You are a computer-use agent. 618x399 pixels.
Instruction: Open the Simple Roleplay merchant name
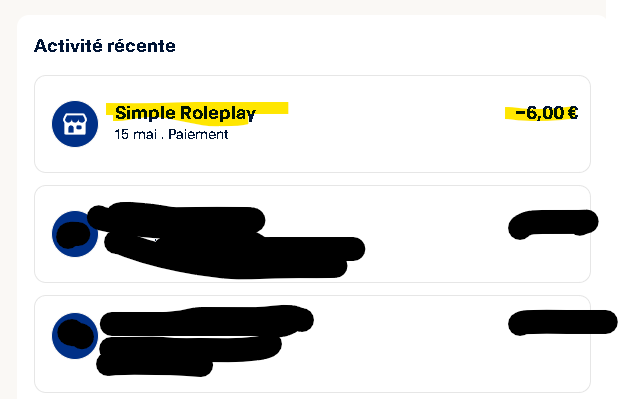(x=185, y=113)
